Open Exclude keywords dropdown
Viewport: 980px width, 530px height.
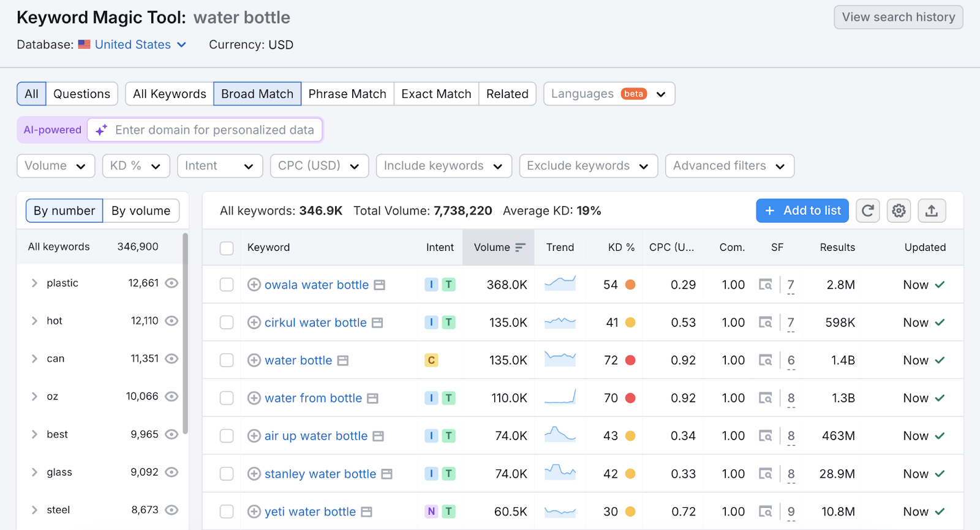coord(589,166)
